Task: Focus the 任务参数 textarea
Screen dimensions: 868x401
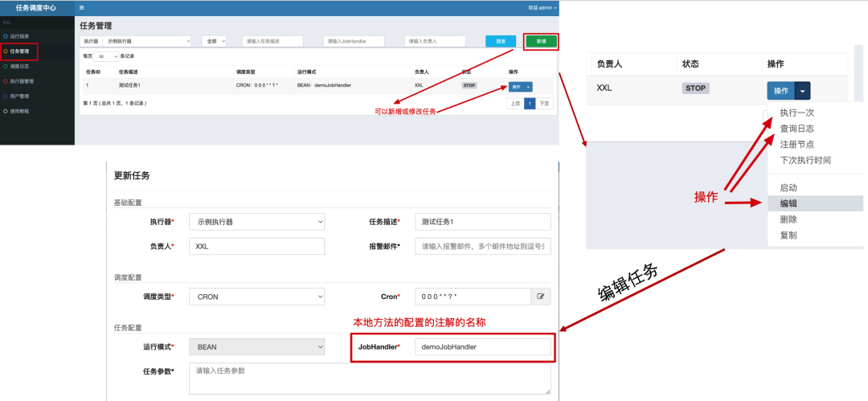Action: pyautogui.click(x=370, y=378)
